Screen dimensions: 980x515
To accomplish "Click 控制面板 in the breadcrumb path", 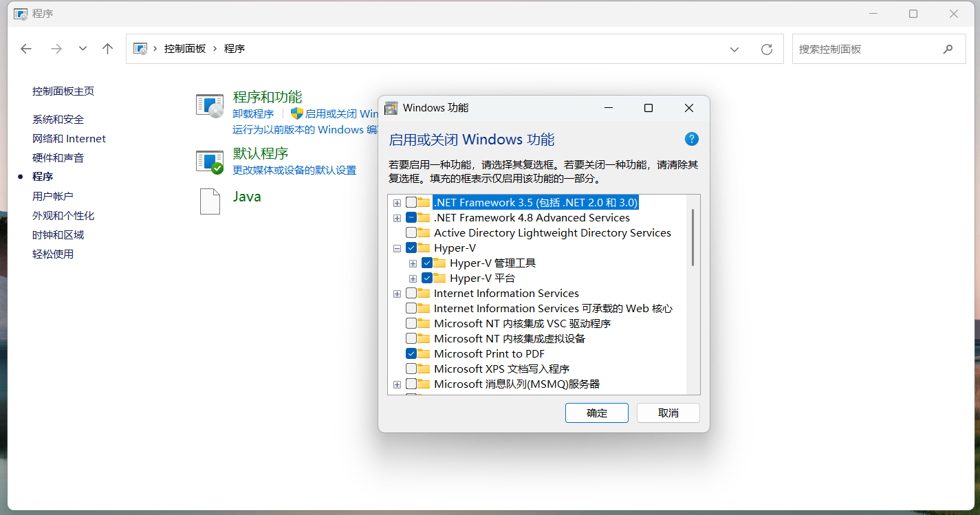I will pos(185,49).
